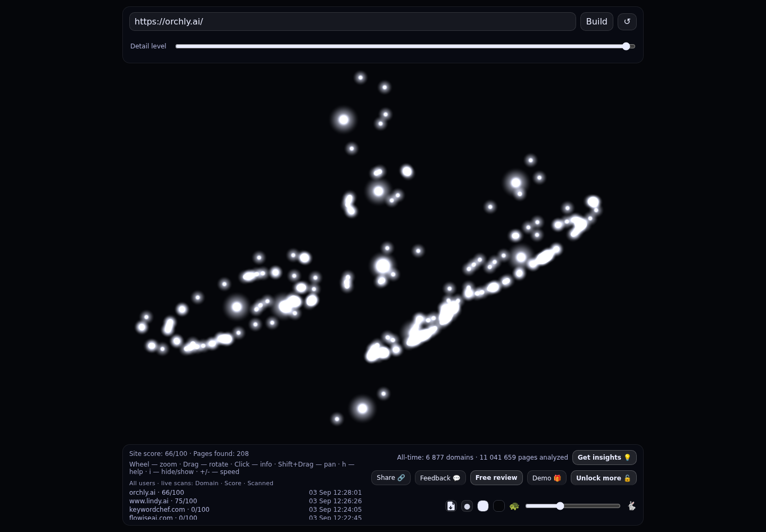Open Get insights
Screen dimensions: 766x532
point(604,458)
